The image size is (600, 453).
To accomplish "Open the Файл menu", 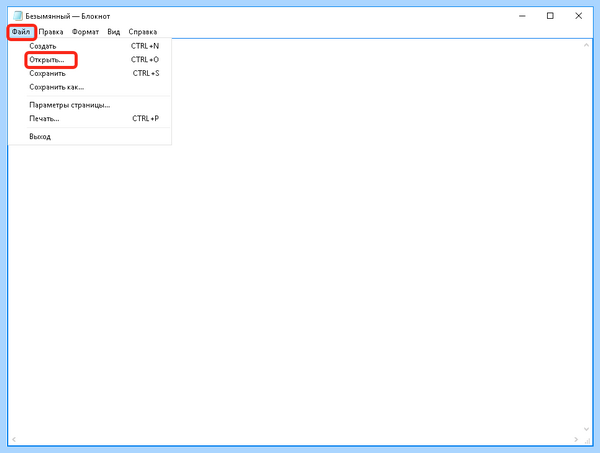I will click(21, 32).
